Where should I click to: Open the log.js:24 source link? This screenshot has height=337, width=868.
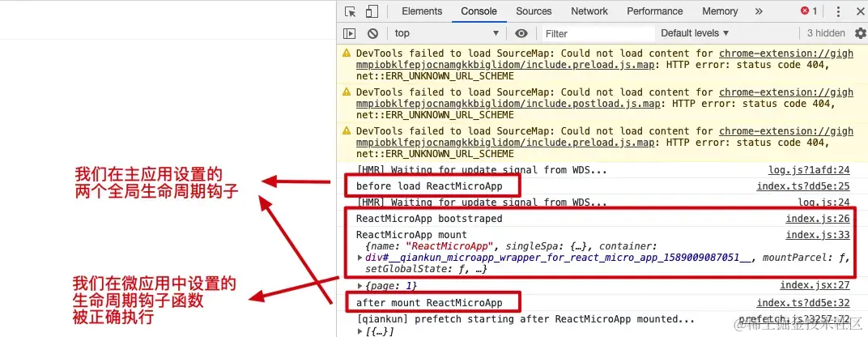point(823,203)
